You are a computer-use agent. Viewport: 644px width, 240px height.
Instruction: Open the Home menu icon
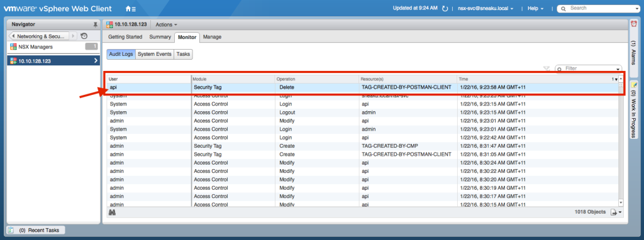(x=131, y=8)
